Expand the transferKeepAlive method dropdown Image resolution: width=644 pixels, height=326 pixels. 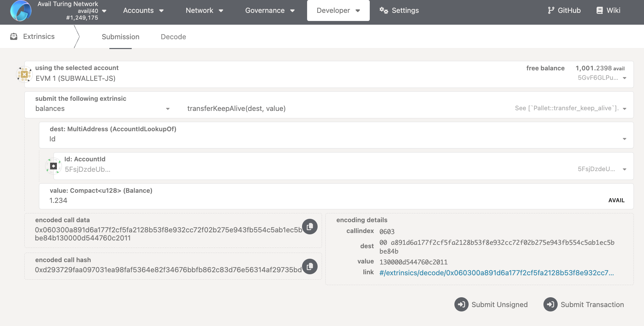[x=406, y=109]
